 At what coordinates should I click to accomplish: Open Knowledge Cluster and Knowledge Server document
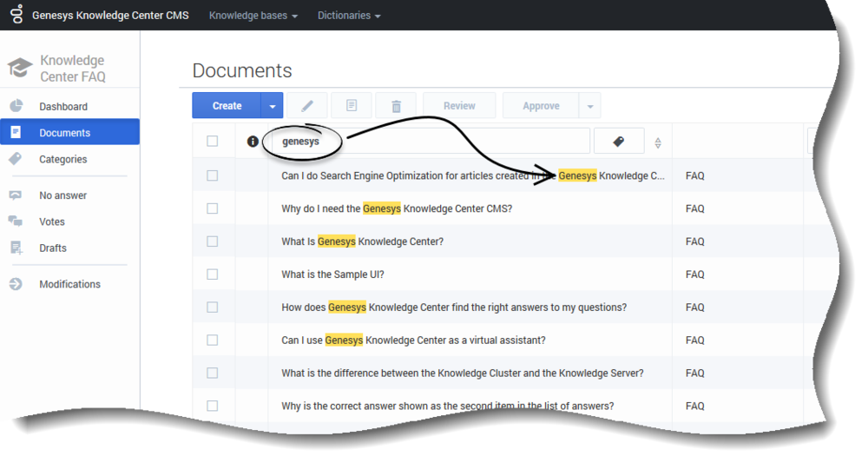463,374
